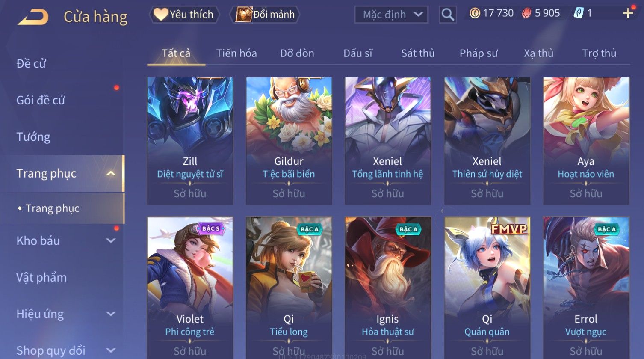Switch to the Pháp sư tab
This screenshot has height=359, width=644.
(x=479, y=53)
